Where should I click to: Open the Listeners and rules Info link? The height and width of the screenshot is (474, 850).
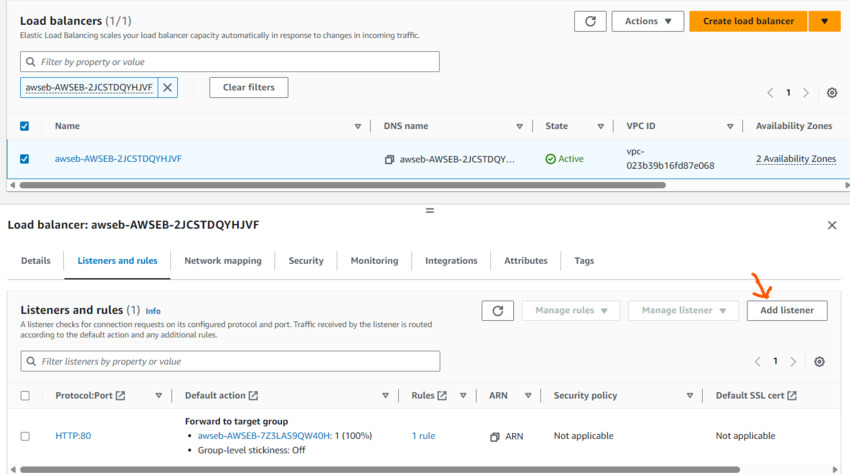(153, 311)
